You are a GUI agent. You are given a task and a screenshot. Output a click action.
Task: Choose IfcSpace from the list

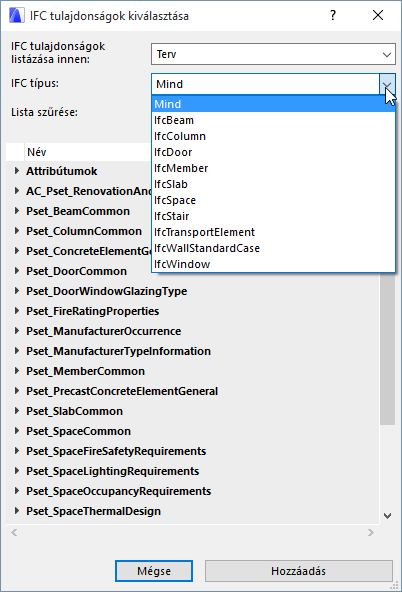(273, 200)
